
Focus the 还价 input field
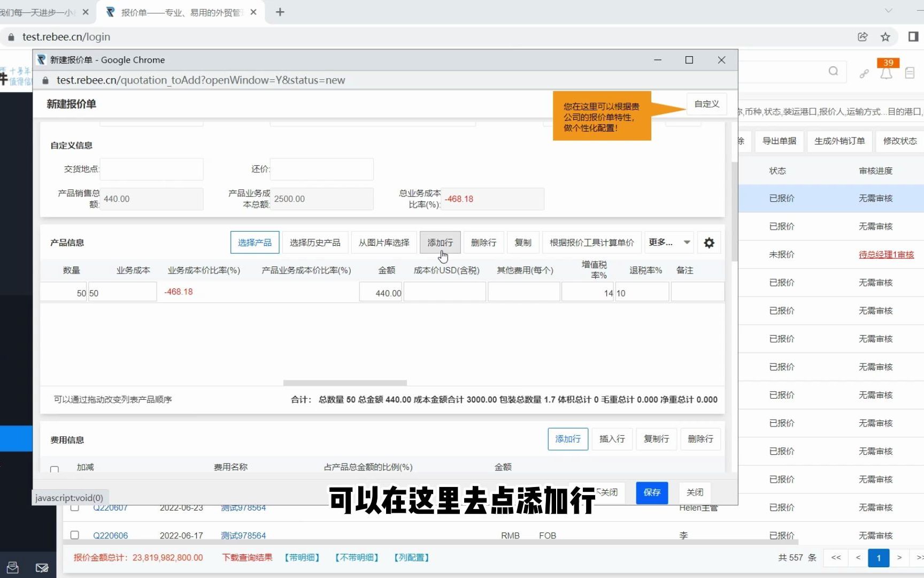322,169
